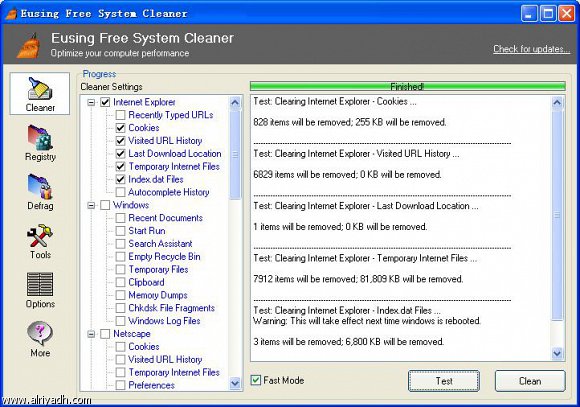Uncheck Internet Explorer Cookies checkbox
The height and width of the screenshot is (407, 580).
[x=120, y=128]
